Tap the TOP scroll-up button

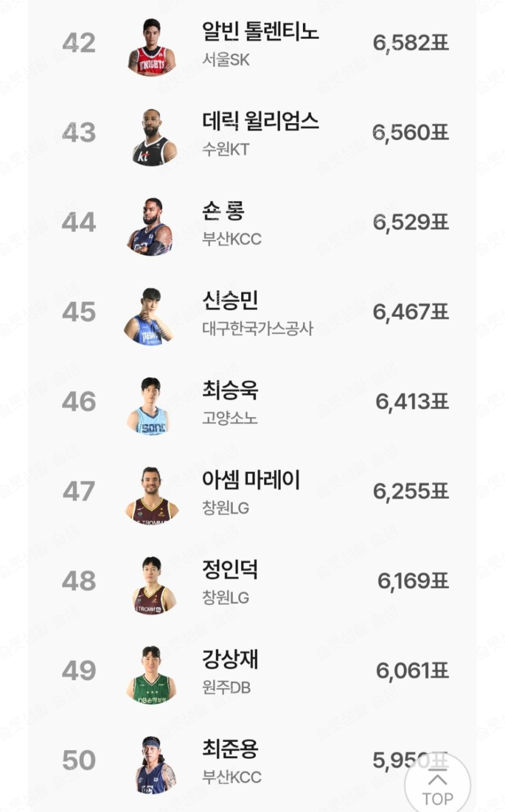[437, 785]
